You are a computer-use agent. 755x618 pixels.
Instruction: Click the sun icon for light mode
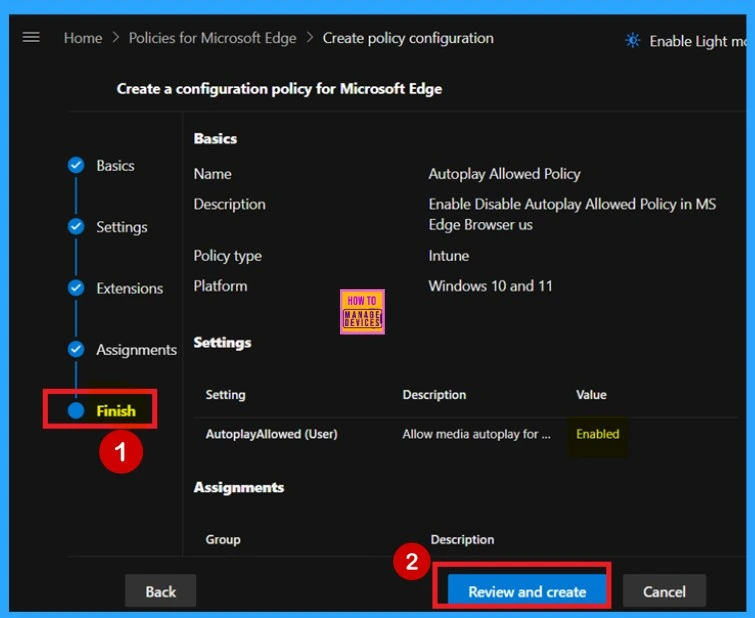coord(632,40)
